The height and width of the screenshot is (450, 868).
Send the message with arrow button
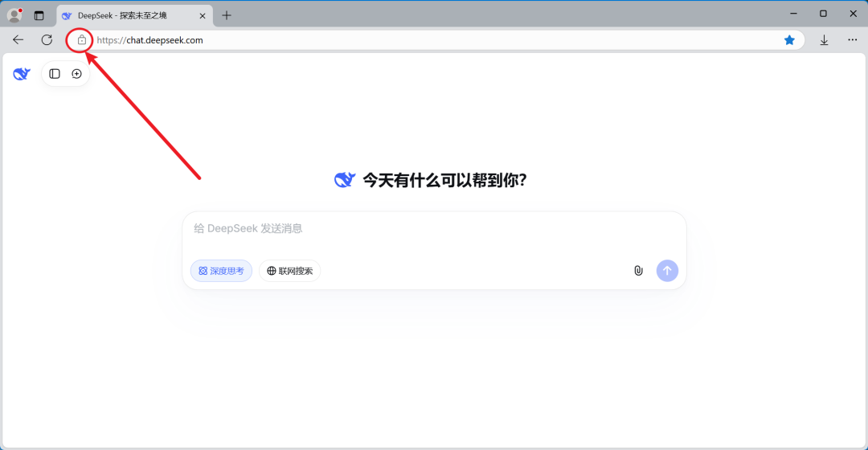pos(667,271)
